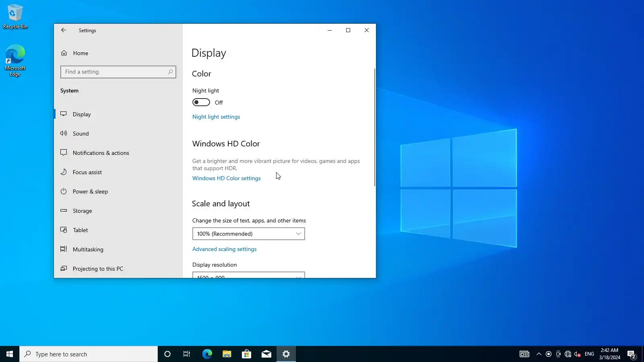Open Multitasking settings
Screen dimensions: 644x362
click(118, 249)
